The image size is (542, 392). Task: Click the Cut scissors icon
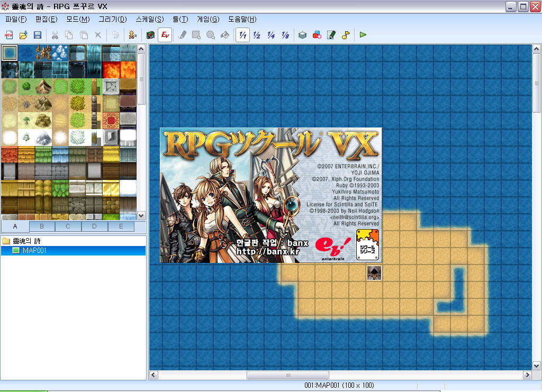55,35
